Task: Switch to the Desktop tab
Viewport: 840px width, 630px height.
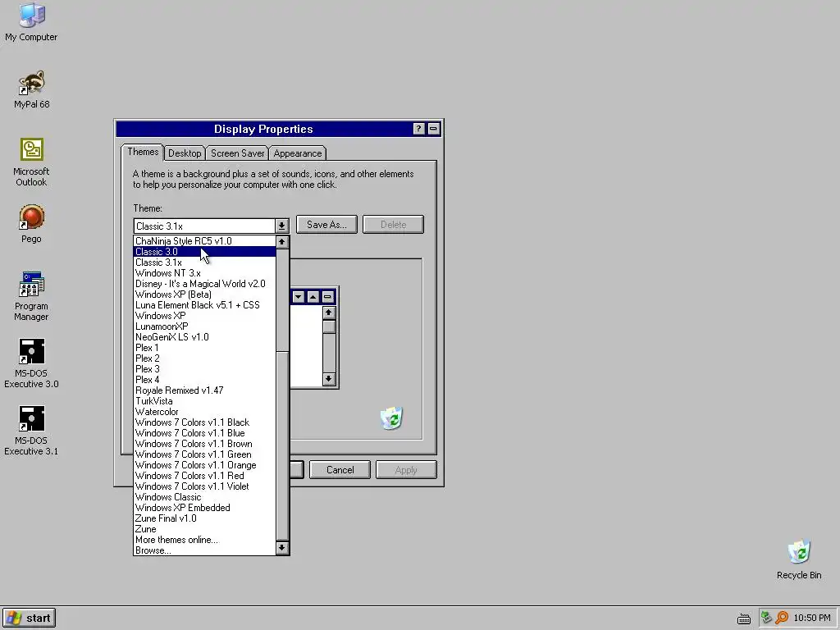Action: click(x=185, y=153)
